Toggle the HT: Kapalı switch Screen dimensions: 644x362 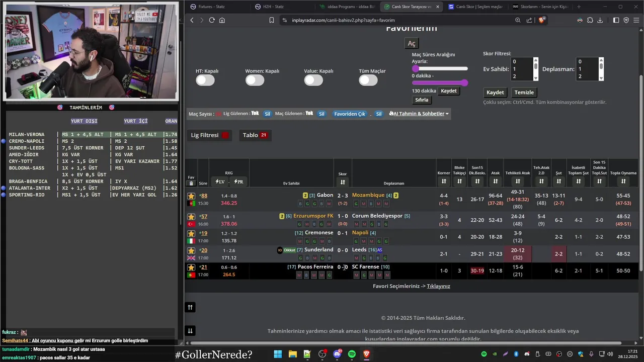click(205, 80)
